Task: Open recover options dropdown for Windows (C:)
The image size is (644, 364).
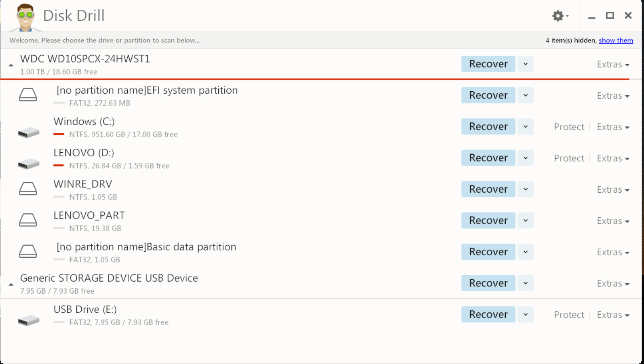Action: (x=526, y=126)
